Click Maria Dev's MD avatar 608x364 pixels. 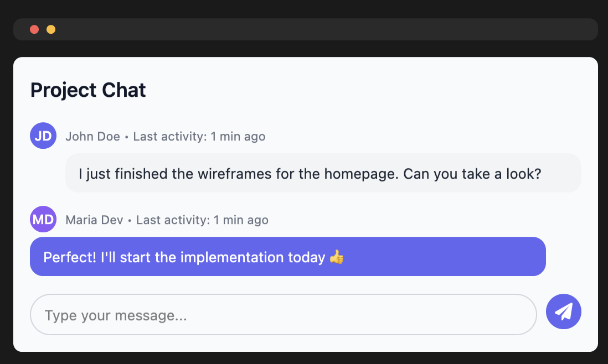43,219
